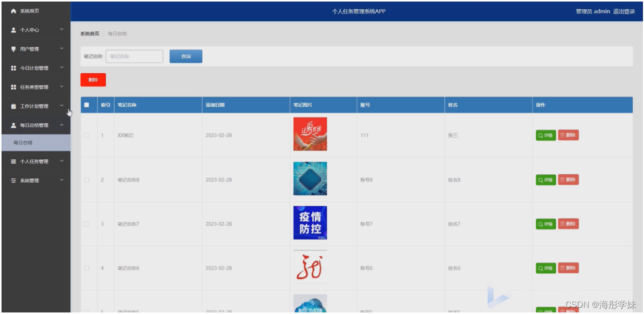Click the user icon beside 每日总结管理

click(14, 125)
